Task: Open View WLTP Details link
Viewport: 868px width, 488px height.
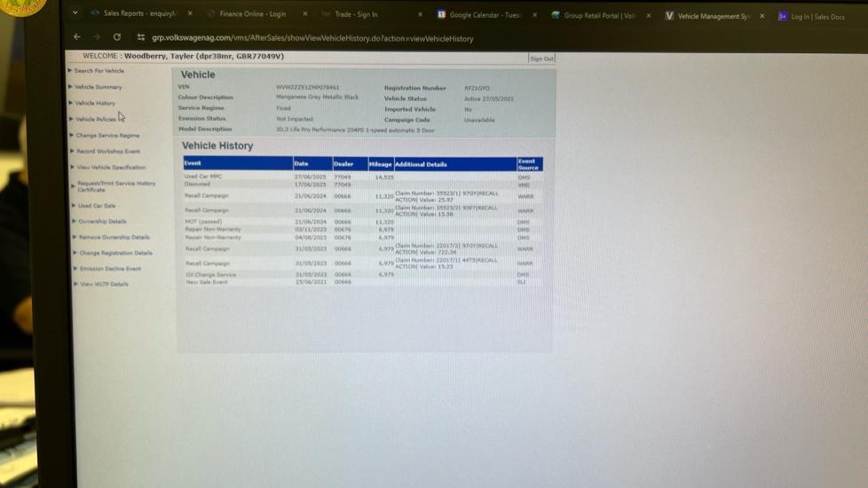Action: point(104,284)
